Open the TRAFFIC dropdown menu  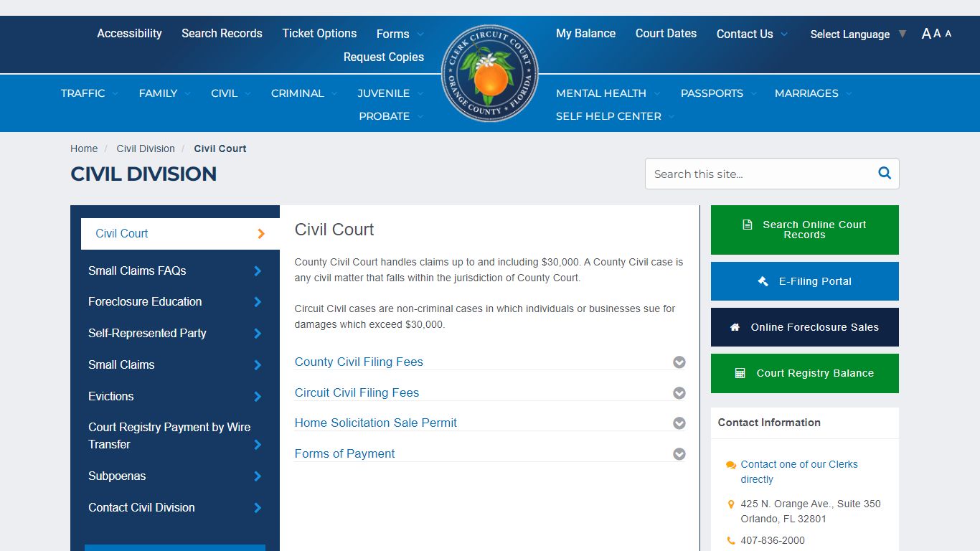(x=90, y=93)
